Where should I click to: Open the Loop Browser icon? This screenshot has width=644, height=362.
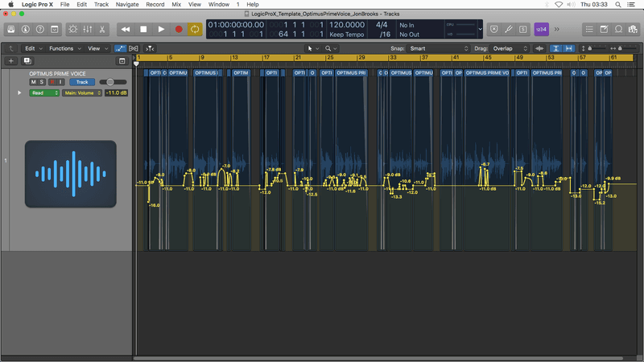coord(618,29)
